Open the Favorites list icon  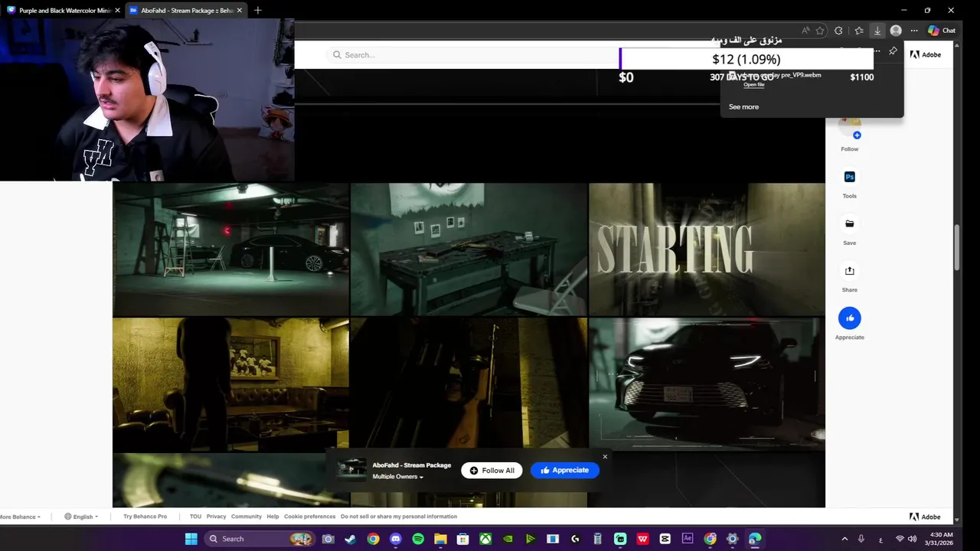tap(859, 31)
